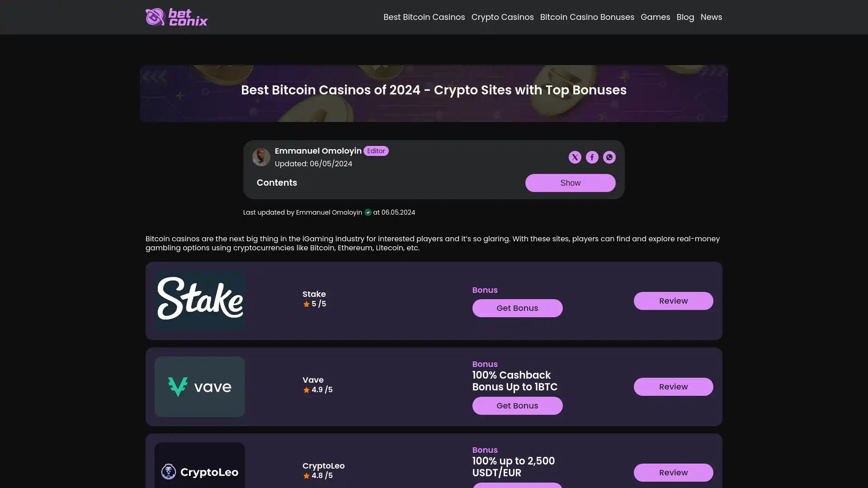Click the green verified badge icon
This screenshot has height=488, width=868.
tap(368, 213)
